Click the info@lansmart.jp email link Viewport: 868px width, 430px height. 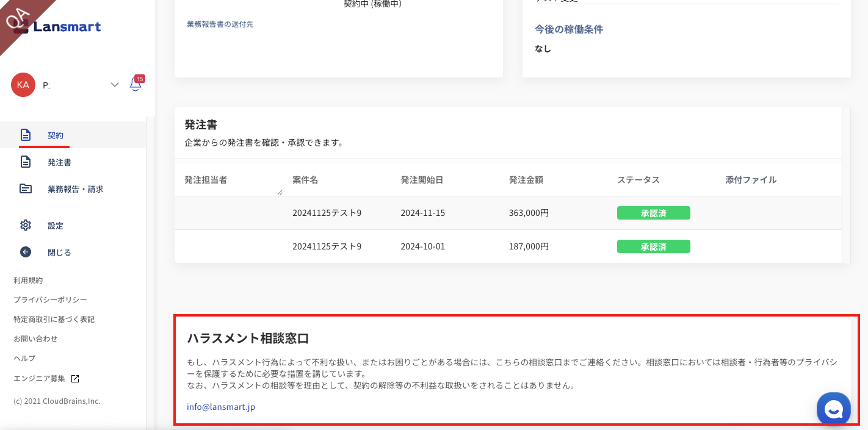(x=221, y=407)
